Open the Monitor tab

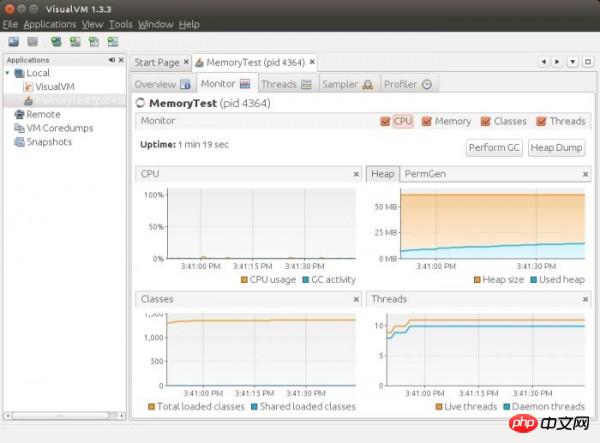tap(225, 84)
